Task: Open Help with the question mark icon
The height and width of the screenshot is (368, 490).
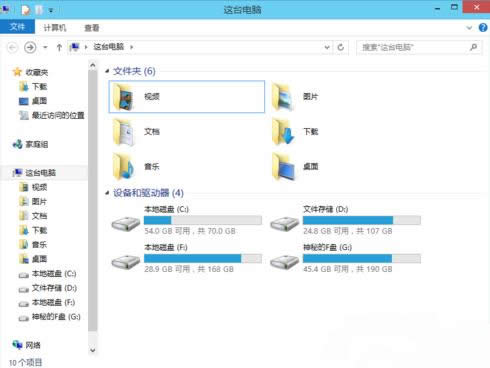Action: tap(483, 28)
